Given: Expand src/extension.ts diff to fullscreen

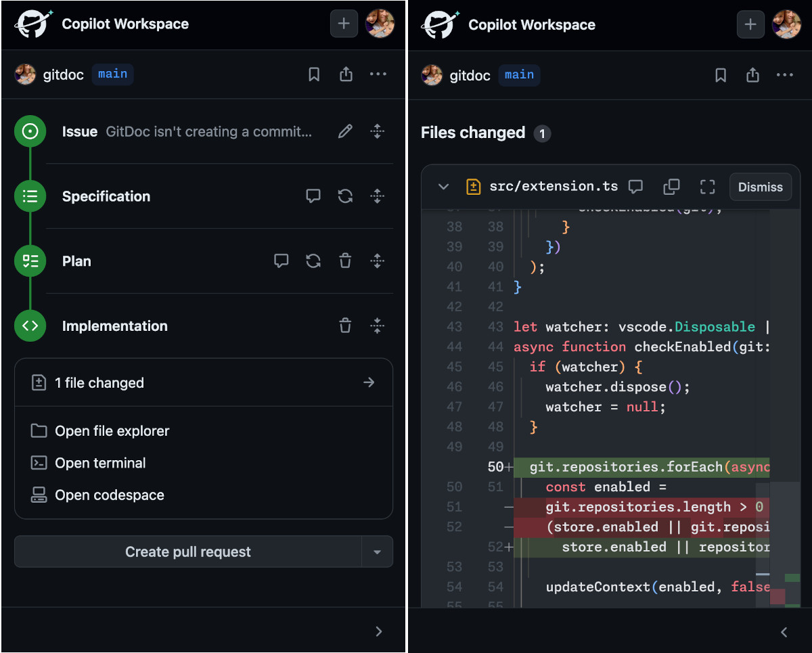Looking at the screenshot, I should tap(707, 187).
